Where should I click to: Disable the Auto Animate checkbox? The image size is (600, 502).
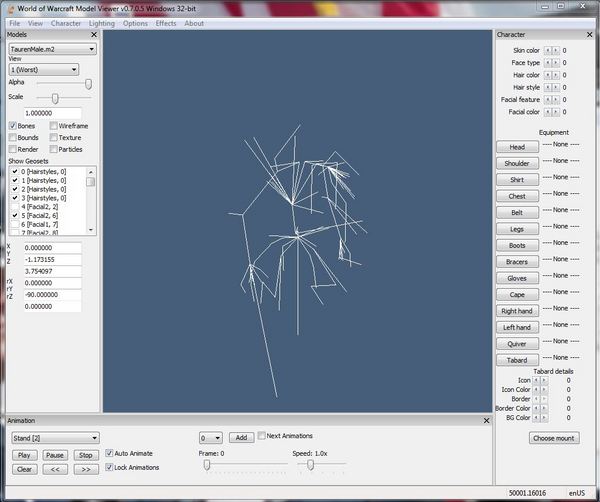109,453
